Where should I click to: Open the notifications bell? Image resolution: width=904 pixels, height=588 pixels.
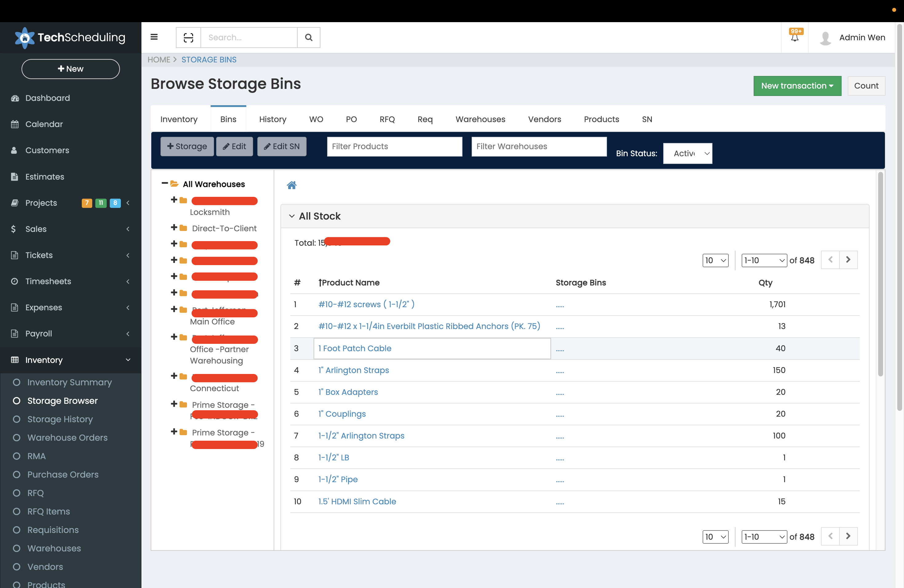coord(794,38)
